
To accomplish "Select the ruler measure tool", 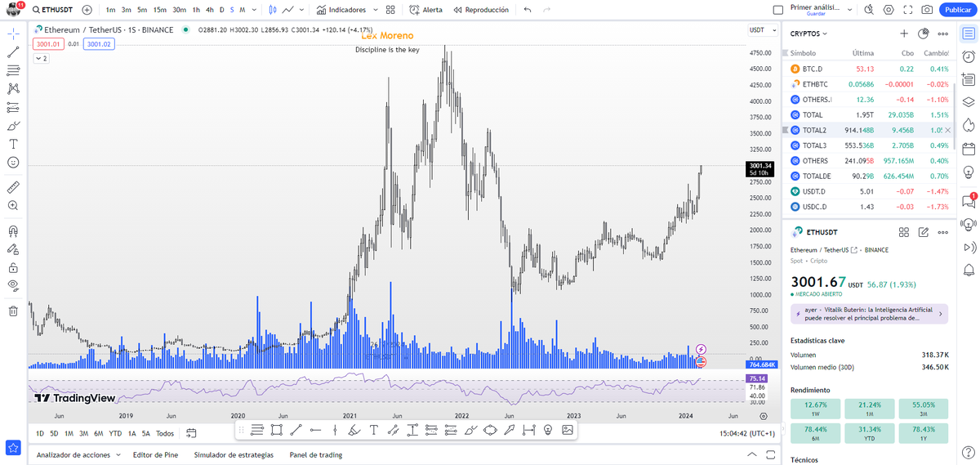I will point(13,187).
